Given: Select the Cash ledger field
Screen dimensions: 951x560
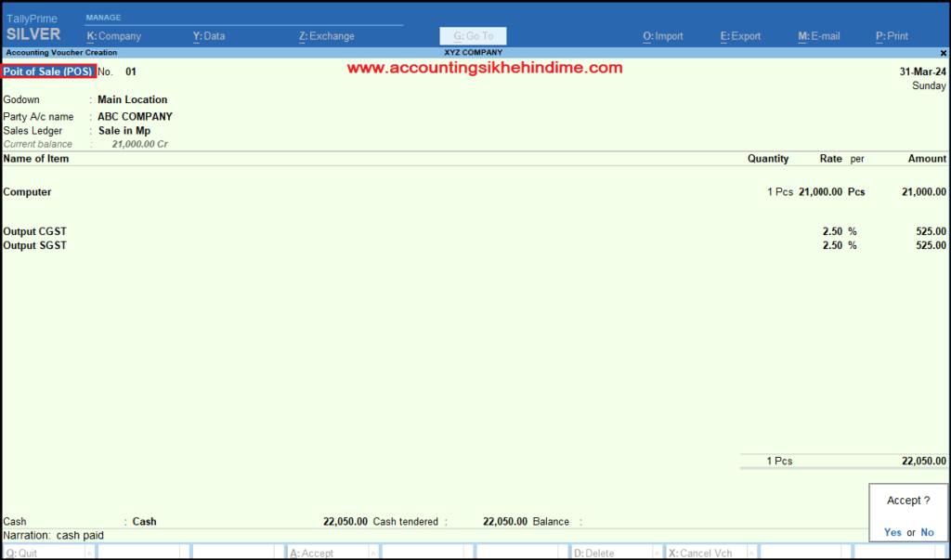Looking at the screenshot, I should point(144,521).
